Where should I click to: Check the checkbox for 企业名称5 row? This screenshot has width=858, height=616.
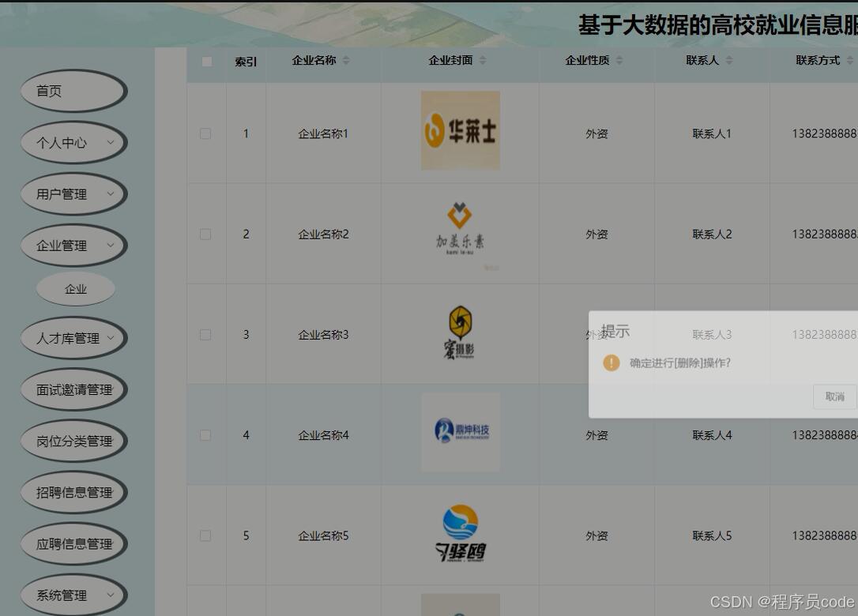click(x=205, y=535)
